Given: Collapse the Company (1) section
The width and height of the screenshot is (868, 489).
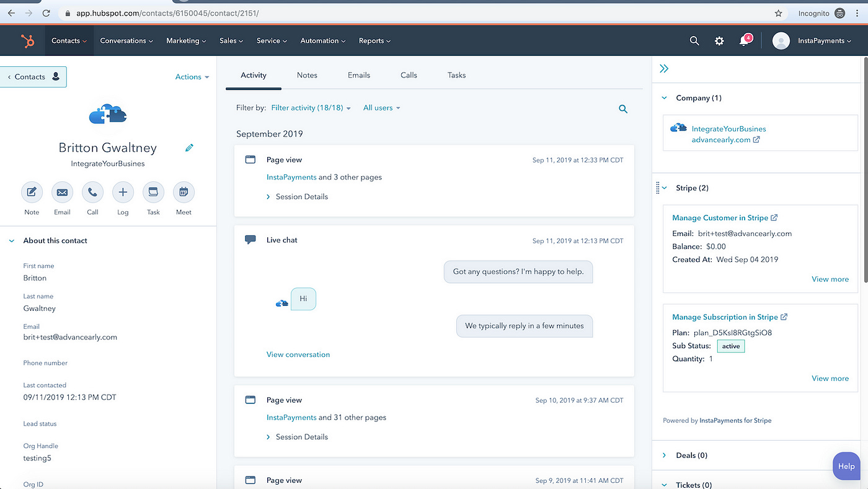Looking at the screenshot, I should point(664,98).
